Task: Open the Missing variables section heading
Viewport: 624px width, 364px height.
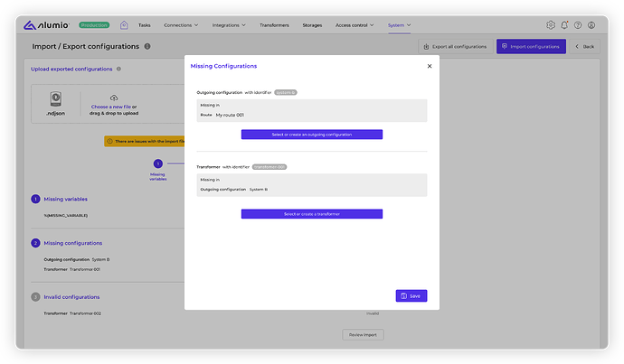Action: (x=66, y=199)
